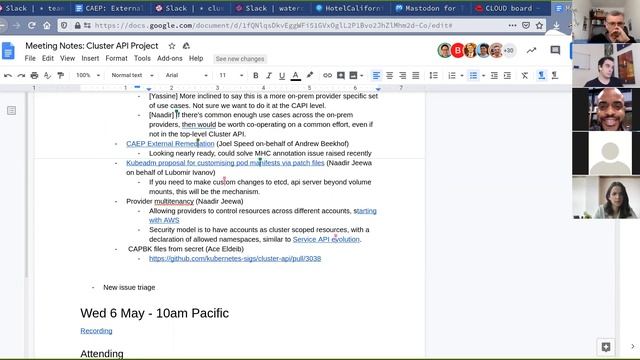
Task: Select the Paint format roller tool
Action: click(x=60, y=76)
